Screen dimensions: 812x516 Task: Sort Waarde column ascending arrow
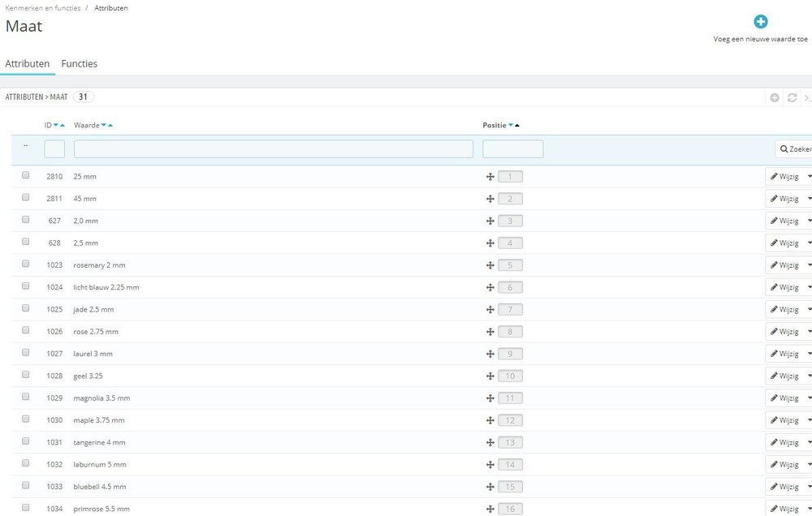coord(110,125)
